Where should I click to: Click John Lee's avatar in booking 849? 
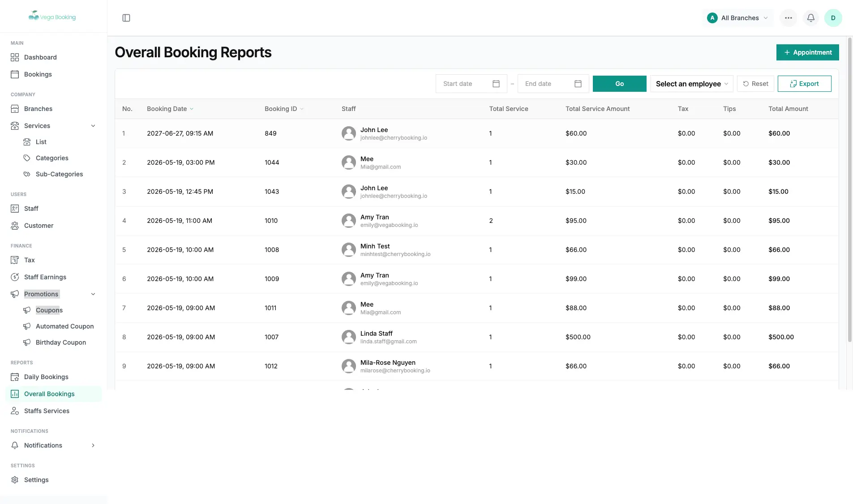click(349, 133)
